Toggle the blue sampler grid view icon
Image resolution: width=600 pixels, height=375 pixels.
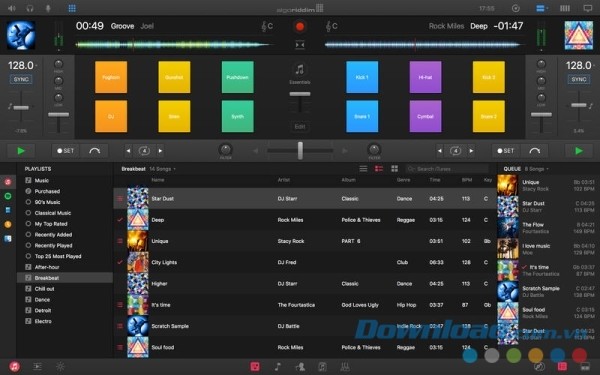click(x=72, y=8)
